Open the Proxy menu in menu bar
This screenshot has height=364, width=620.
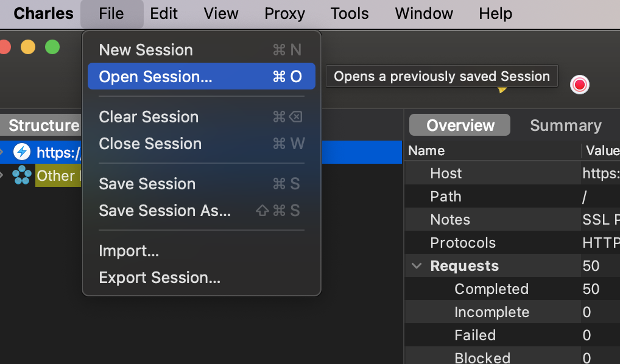pyautogui.click(x=284, y=13)
